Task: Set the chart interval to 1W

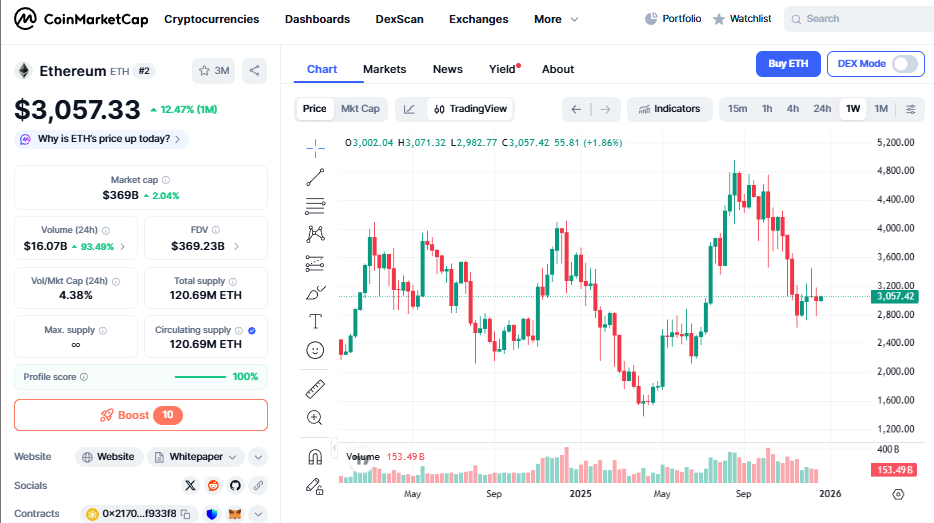Action: (x=853, y=109)
